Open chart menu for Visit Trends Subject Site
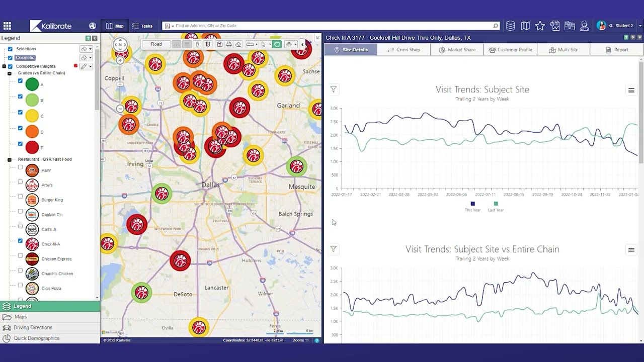644x362 pixels. click(x=631, y=90)
